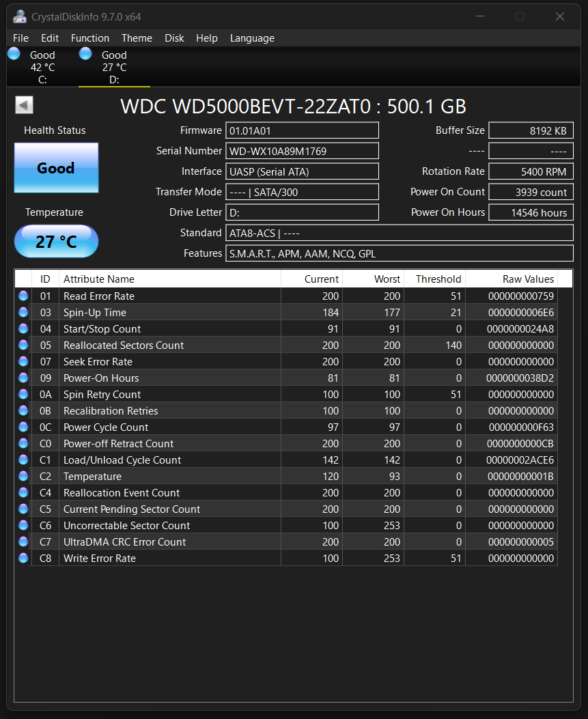Click the Current column header
The image size is (588, 719).
pos(312,279)
